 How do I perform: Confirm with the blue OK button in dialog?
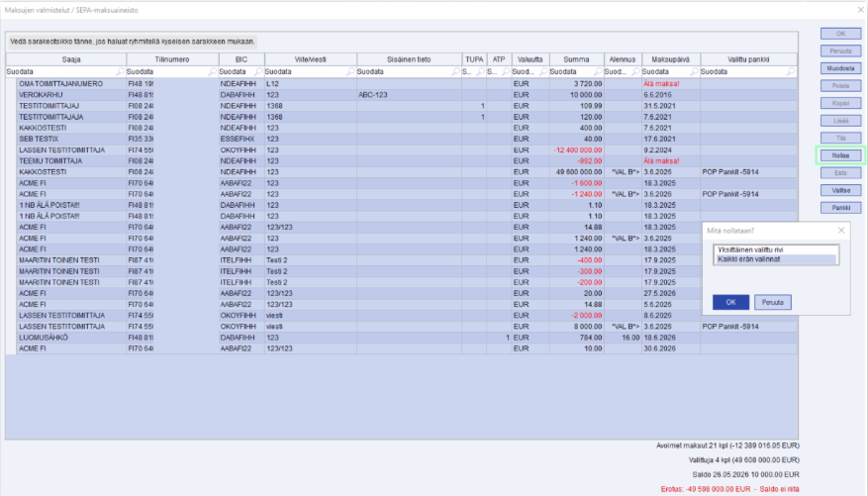pos(730,302)
